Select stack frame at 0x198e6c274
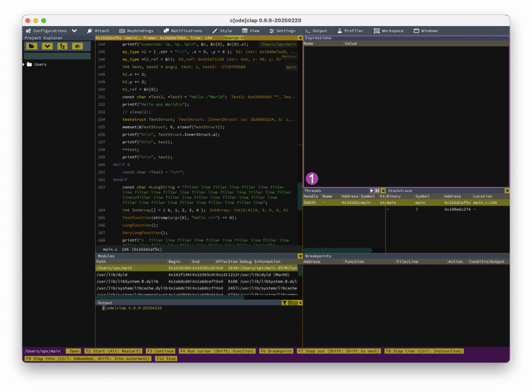The width and height of the screenshot is (532, 392). click(x=448, y=210)
